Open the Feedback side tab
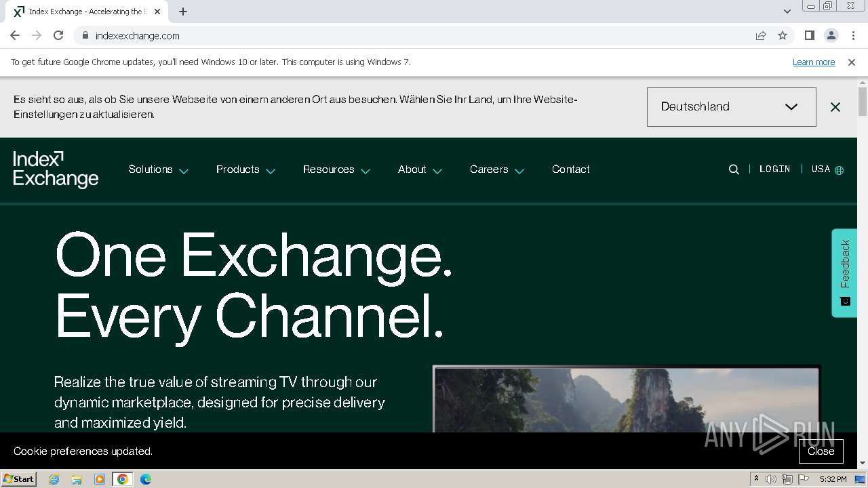Screen dimensions: 868x488 click(x=845, y=272)
